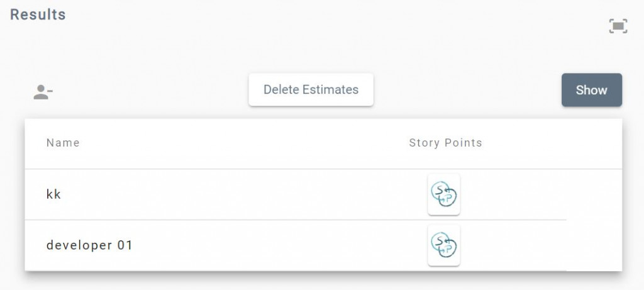Remove a participant using the person-minus icon
644x290 pixels.
point(43,92)
